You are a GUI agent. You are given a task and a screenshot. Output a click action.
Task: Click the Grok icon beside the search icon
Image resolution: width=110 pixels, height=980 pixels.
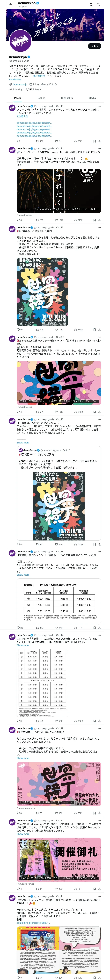point(91,5)
